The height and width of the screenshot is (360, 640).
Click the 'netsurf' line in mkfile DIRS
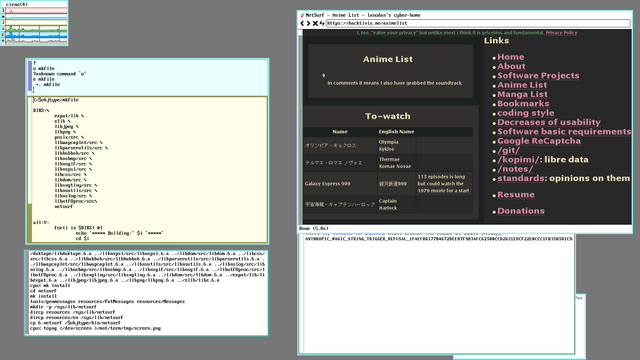pyautogui.click(x=63, y=207)
